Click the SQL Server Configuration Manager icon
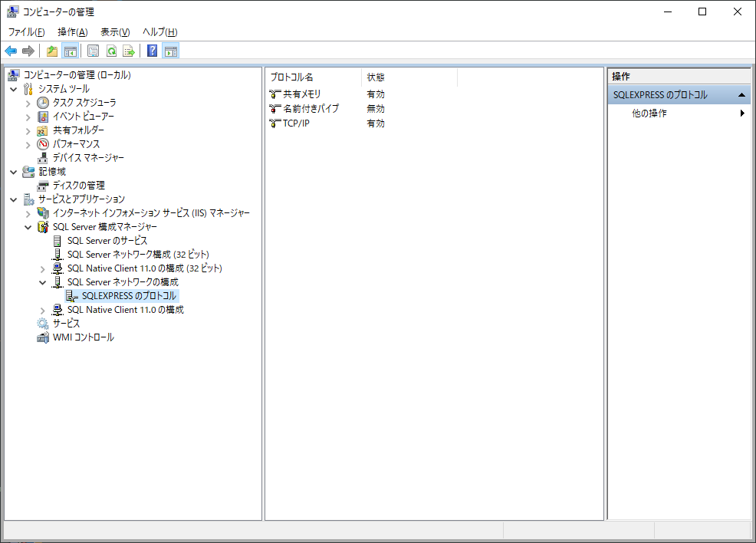 tap(43, 227)
